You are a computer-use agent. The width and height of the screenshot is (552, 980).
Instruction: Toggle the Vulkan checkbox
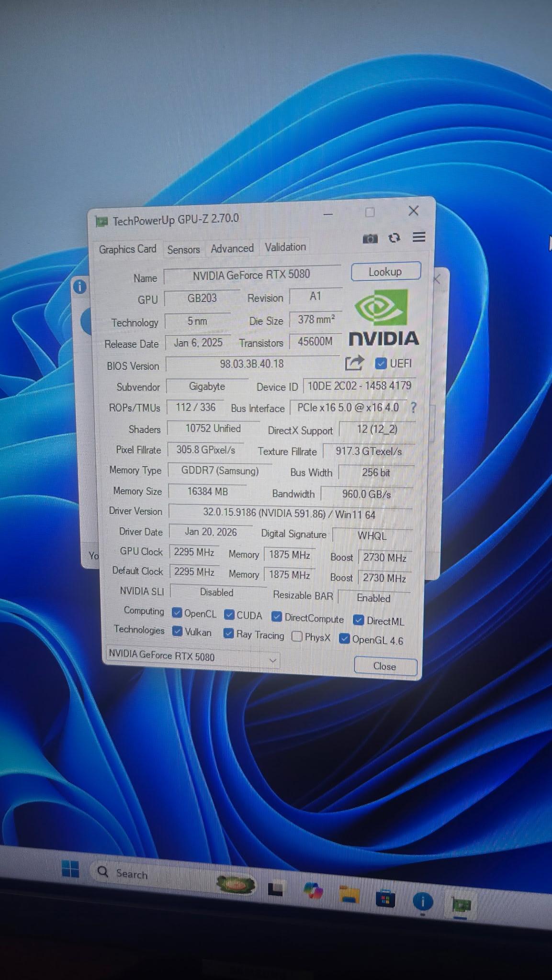tap(177, 631)
